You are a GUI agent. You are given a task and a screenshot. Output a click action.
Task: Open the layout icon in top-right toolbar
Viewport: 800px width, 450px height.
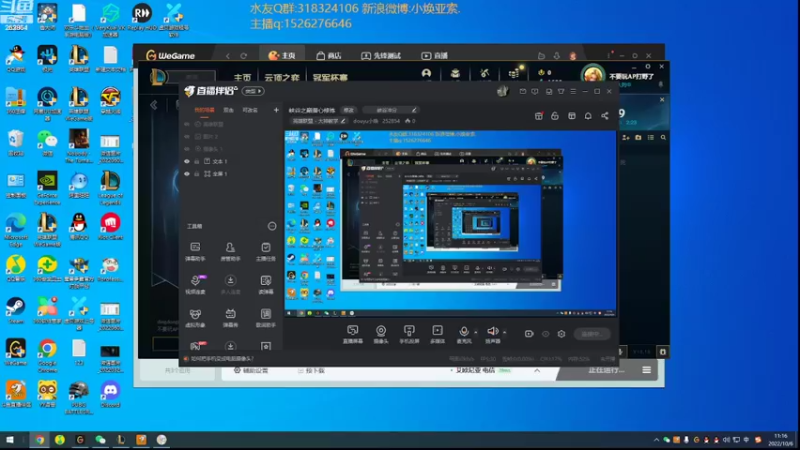click(x=572, y=116)
